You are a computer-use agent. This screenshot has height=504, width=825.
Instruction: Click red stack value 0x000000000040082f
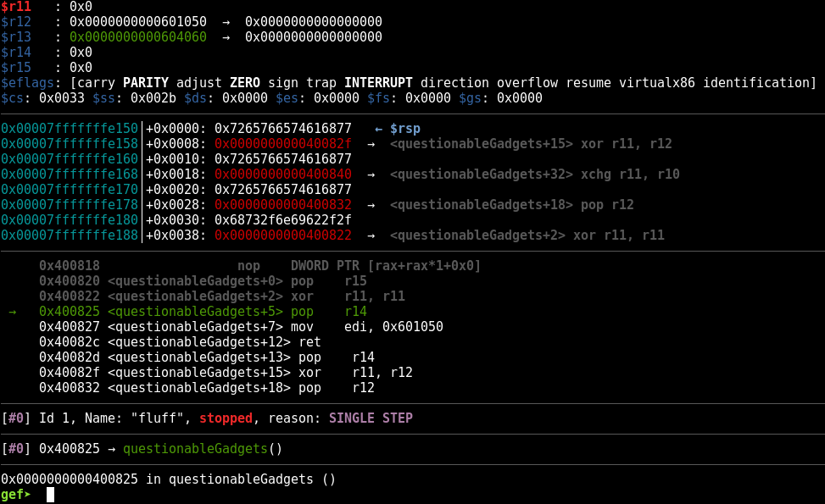tap(283, 143)
